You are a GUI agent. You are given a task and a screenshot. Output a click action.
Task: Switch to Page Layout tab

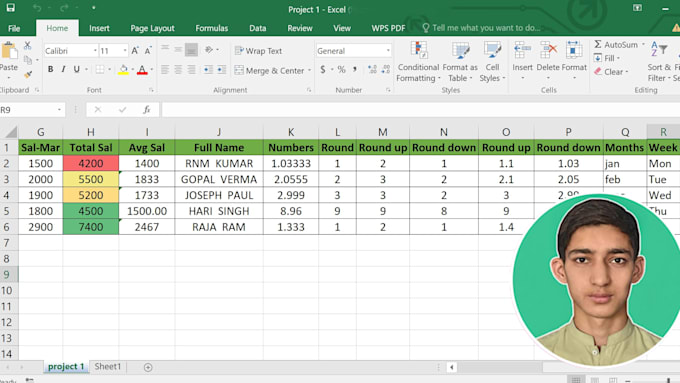pyautogui.click(x=152, y=28)
